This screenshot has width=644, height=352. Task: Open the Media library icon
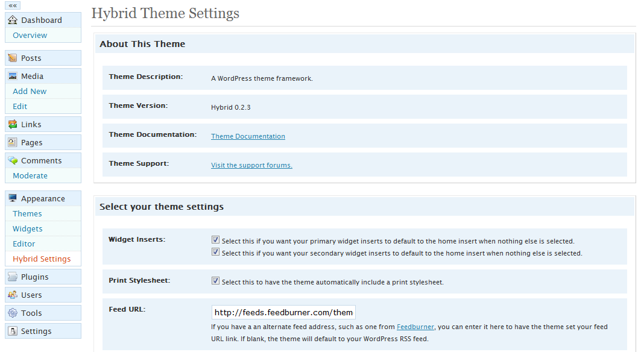13,75
